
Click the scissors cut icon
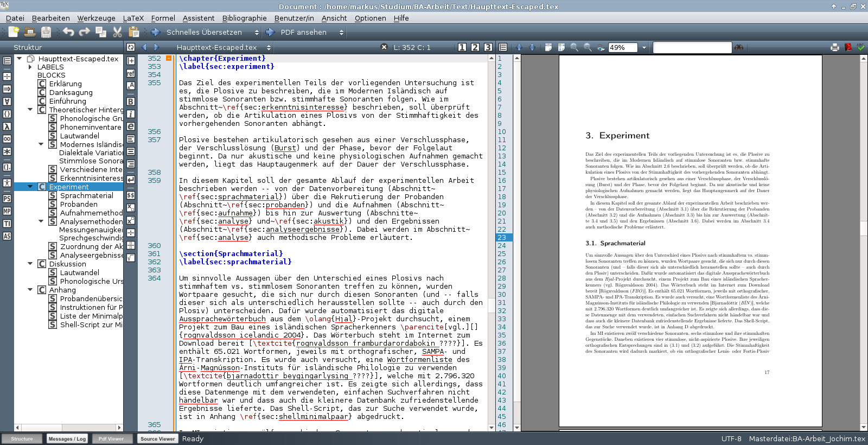[117, 33]
